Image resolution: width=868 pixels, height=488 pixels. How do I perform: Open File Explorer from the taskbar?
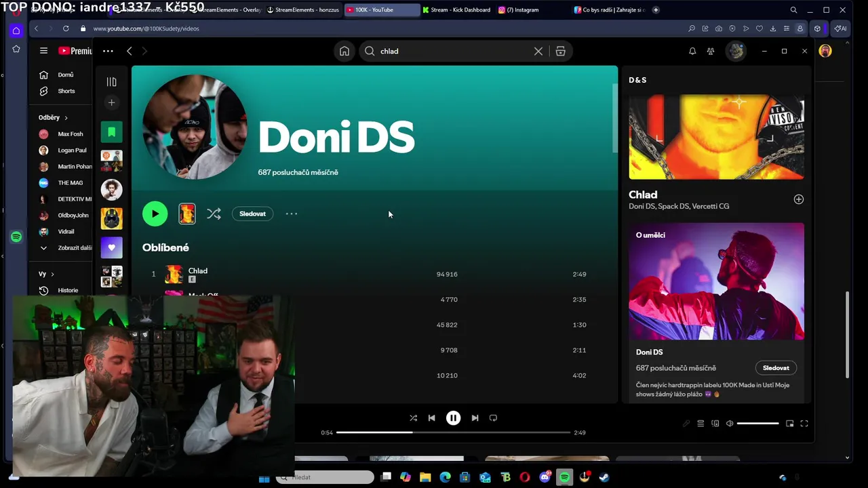425,477
